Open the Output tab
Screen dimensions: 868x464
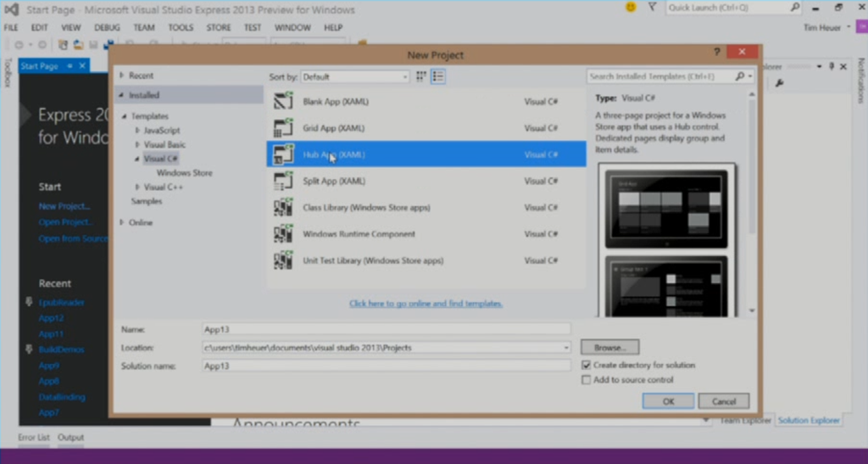click(71, 438)
